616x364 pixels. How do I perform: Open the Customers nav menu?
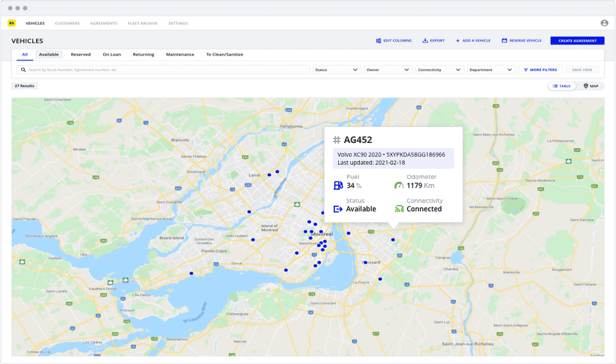67,23
